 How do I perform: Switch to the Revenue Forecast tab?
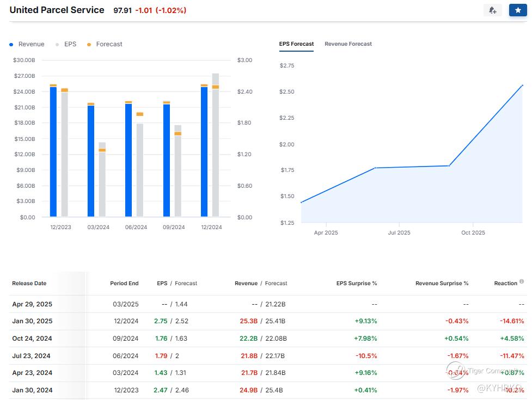click(x=348, y=44)
